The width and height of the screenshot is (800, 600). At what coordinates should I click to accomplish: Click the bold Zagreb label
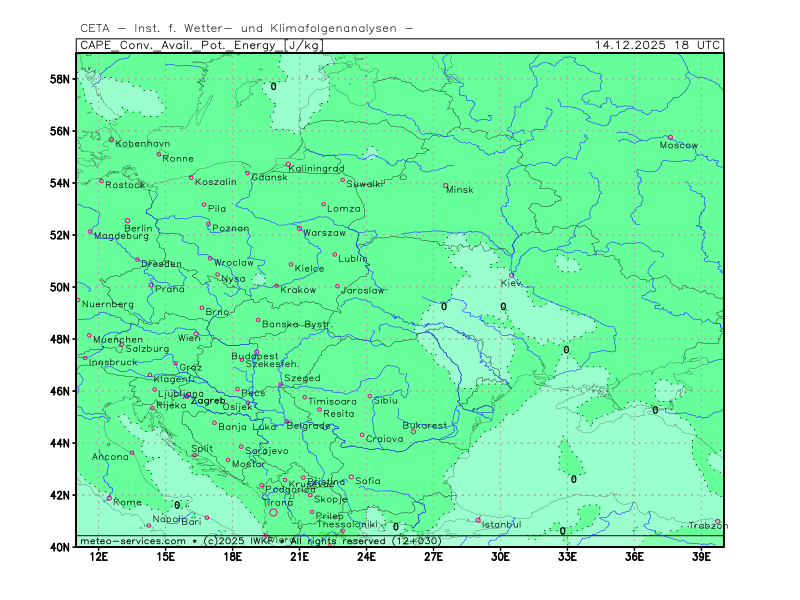pos(208,401)
